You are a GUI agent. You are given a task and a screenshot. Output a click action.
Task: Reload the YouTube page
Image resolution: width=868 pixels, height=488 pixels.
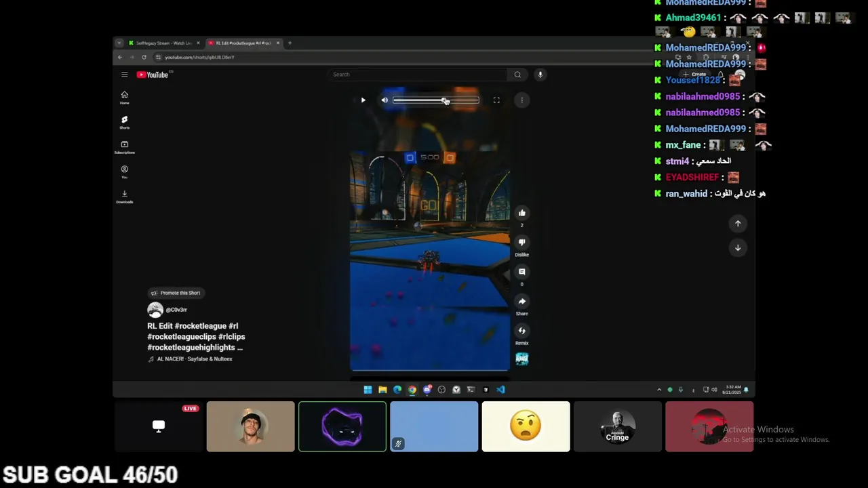144,58
